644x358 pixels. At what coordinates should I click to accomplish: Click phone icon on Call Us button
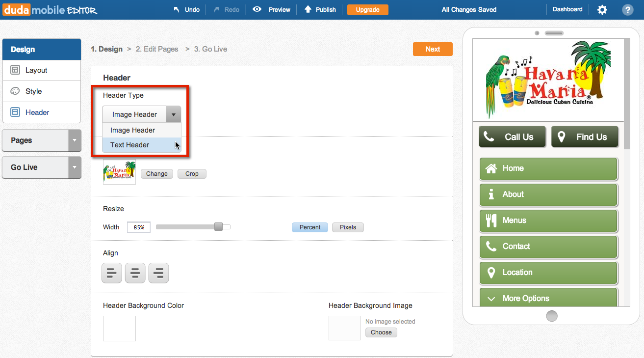point(489,137)
